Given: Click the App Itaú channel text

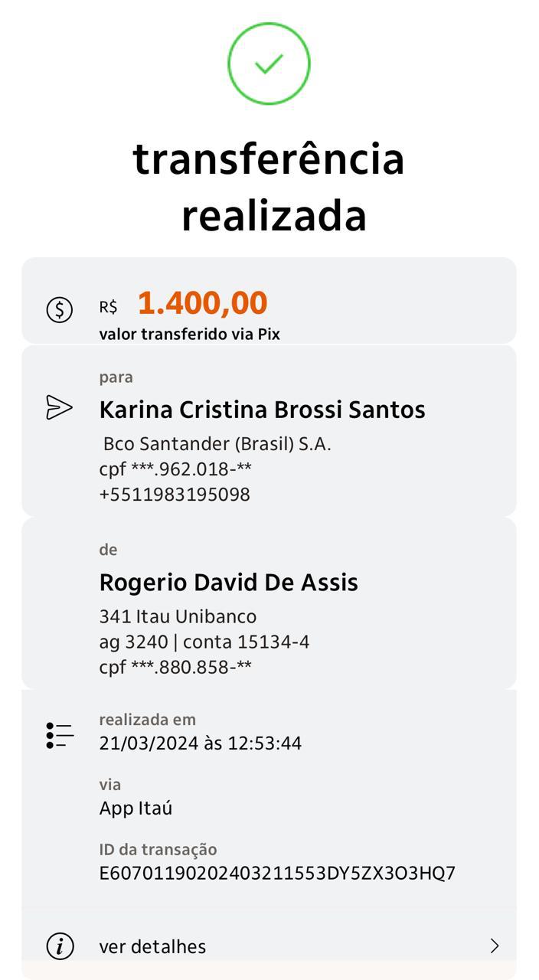Looking at the screenshot, I should point(136,808).
